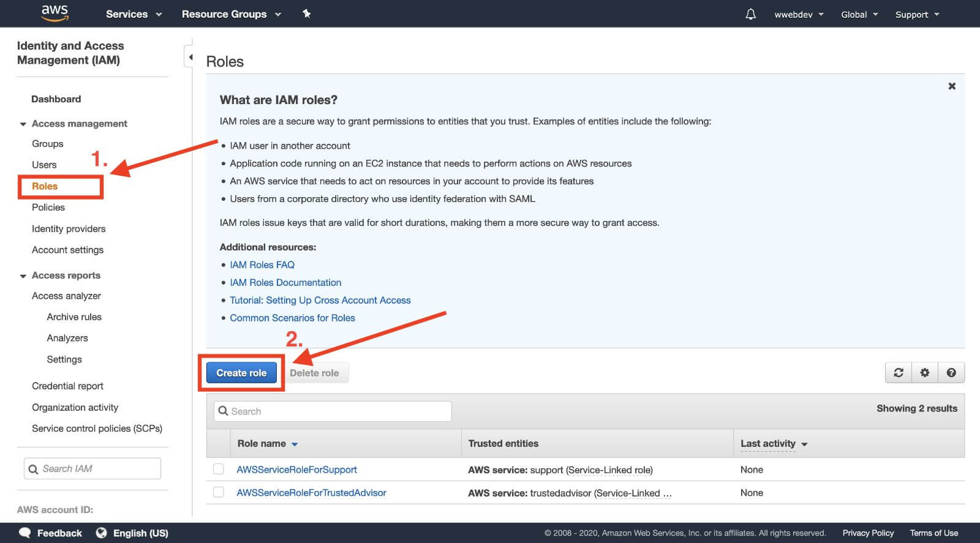Viewport: 980px width, 543px height.
Task: Sort by Role name column arrow
Action: (x=295, y=444)
